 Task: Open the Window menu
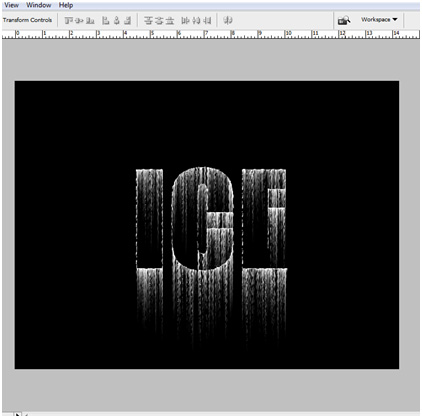pos(39,5)
